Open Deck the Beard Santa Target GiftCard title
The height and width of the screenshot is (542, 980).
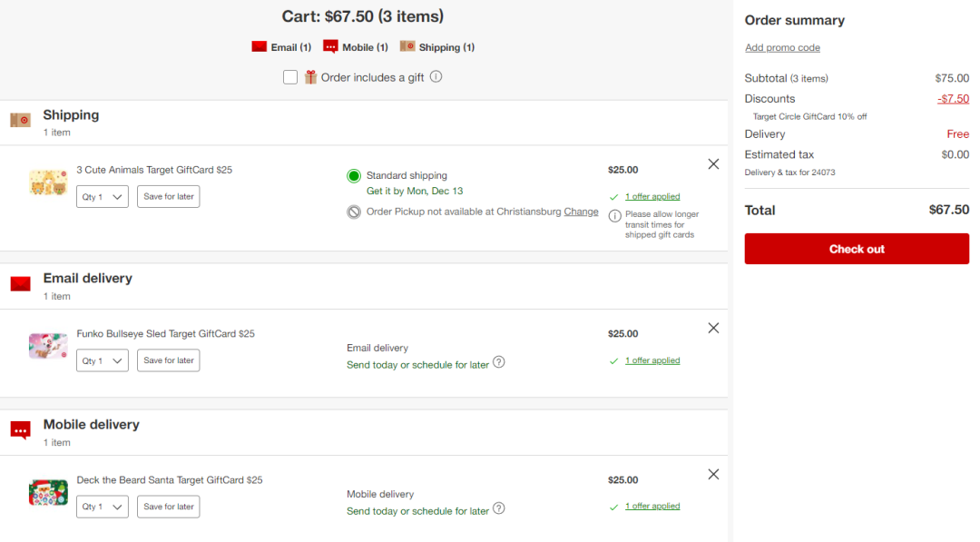point(170,480)
